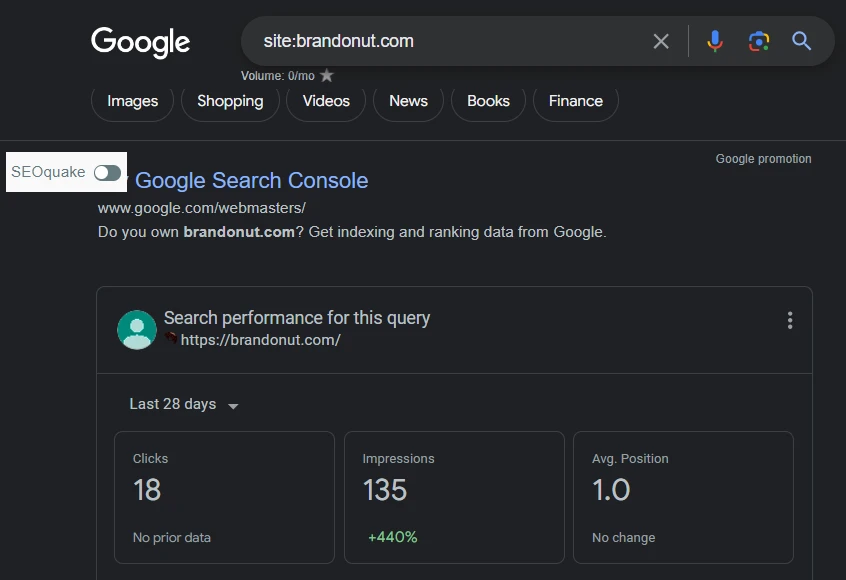Select the News tab
This screenshot has width=846, height=580.
408,101
